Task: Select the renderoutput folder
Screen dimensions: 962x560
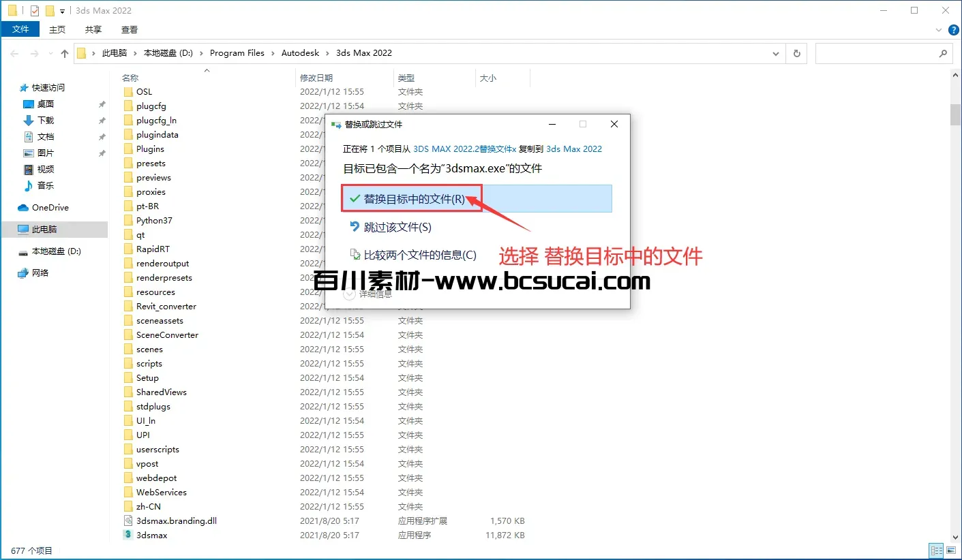Action: (162, 264)
